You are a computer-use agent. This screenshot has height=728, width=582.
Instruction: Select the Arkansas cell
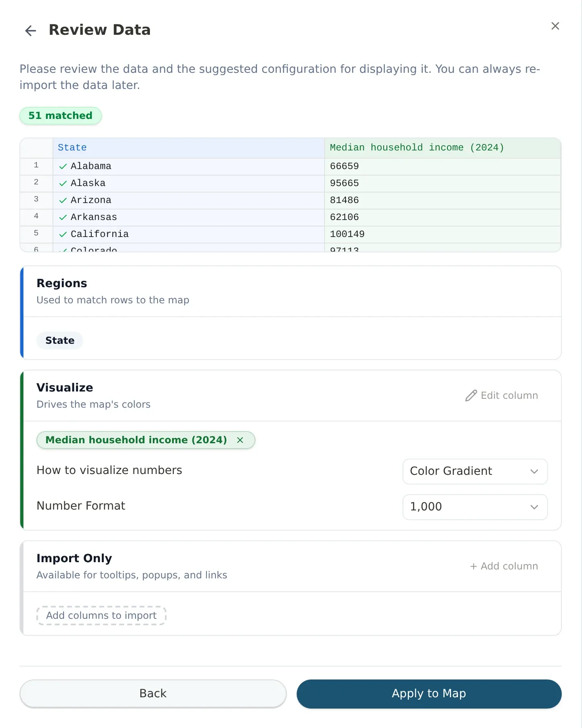[188, 217]
